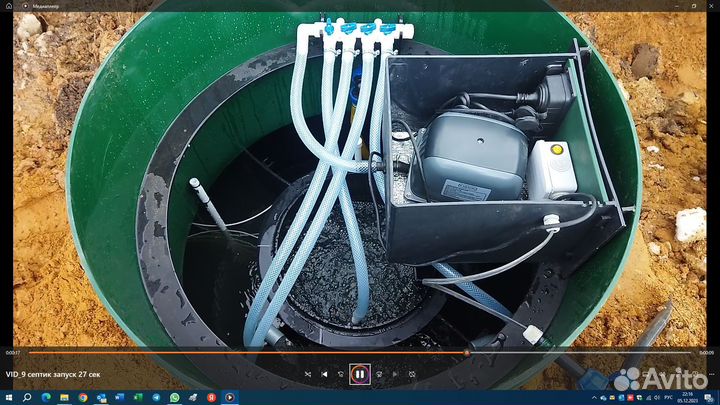Skip forward with the forward icon
720x405 pixels.
(x=379, y=374)
